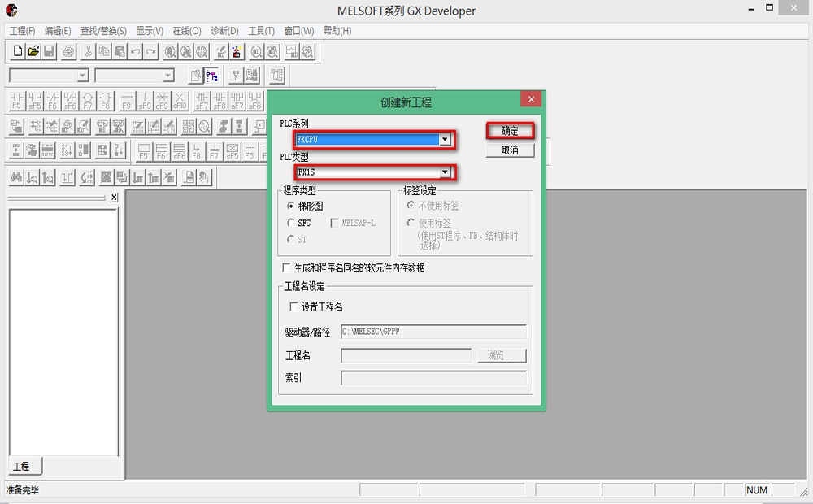Image resolution: width=813 pixels, height=504 pixels.
Task: Click the 确定 button to confirm
Action: coord(510,130)
